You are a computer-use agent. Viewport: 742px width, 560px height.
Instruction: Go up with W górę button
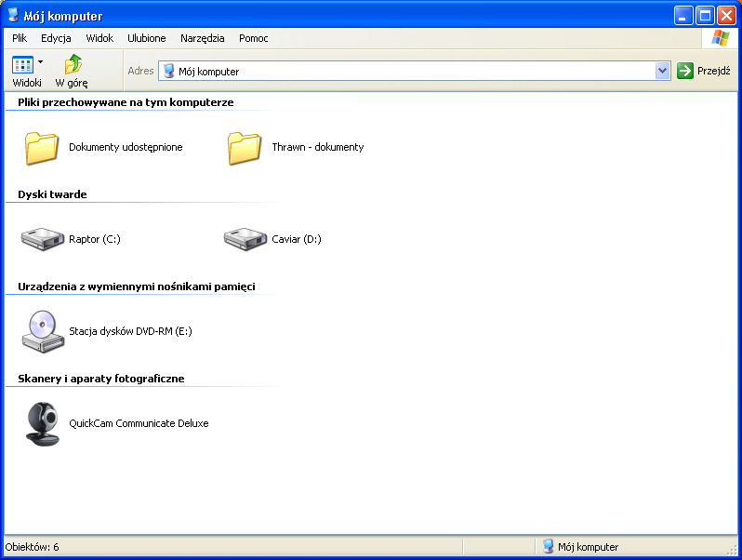point(72,71)
